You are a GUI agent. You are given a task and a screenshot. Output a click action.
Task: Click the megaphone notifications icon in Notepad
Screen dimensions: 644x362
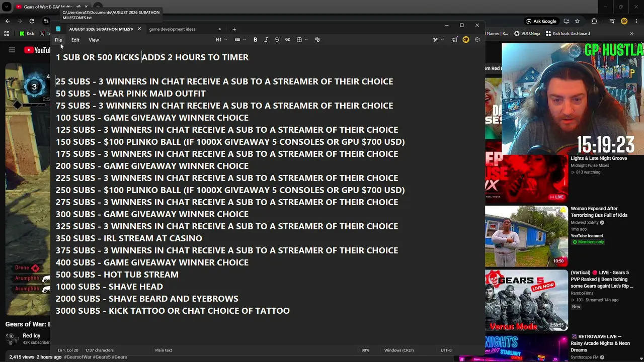[x=455, y=40]
